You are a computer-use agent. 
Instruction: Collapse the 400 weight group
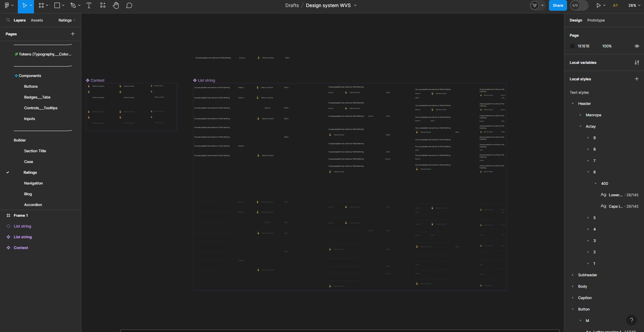coord(596,183)
